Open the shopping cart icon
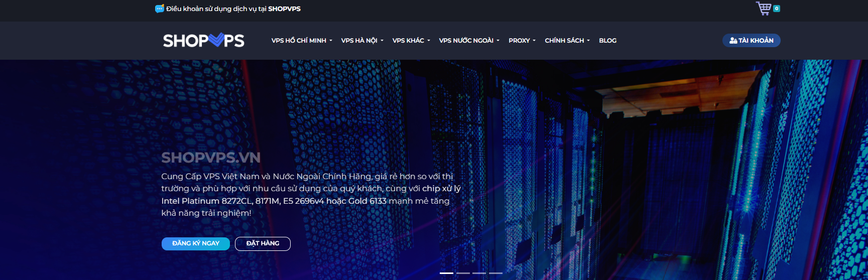The image size is (868, 280). click(x=763, y=9)
